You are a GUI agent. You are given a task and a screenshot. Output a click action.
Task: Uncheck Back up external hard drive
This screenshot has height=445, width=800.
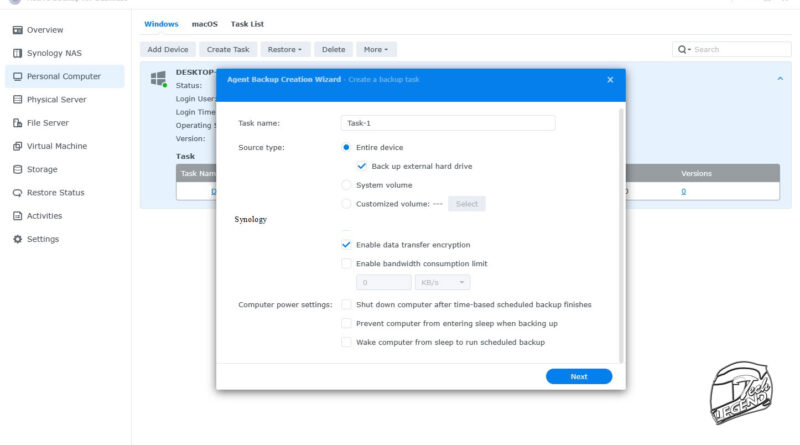pos(362,166)
